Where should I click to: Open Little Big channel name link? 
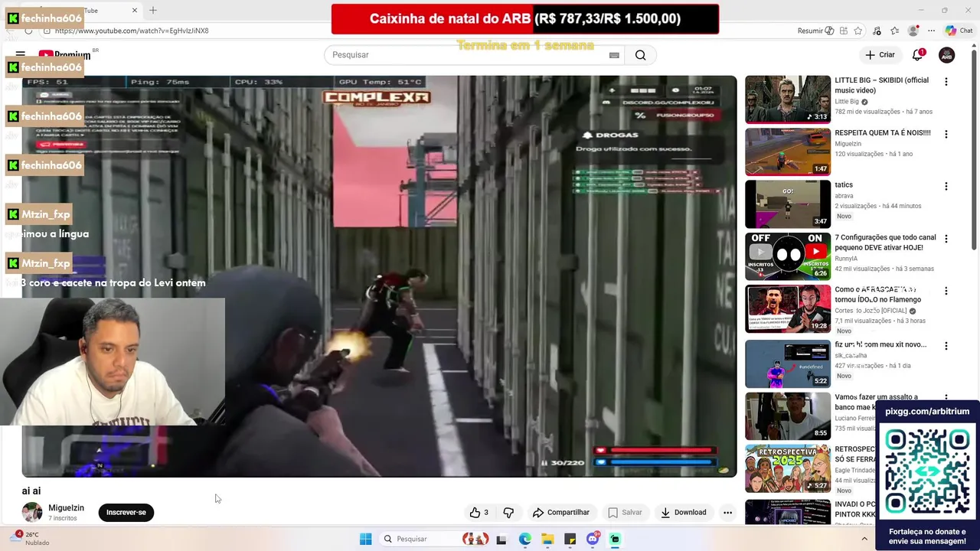tap(847, 102)
